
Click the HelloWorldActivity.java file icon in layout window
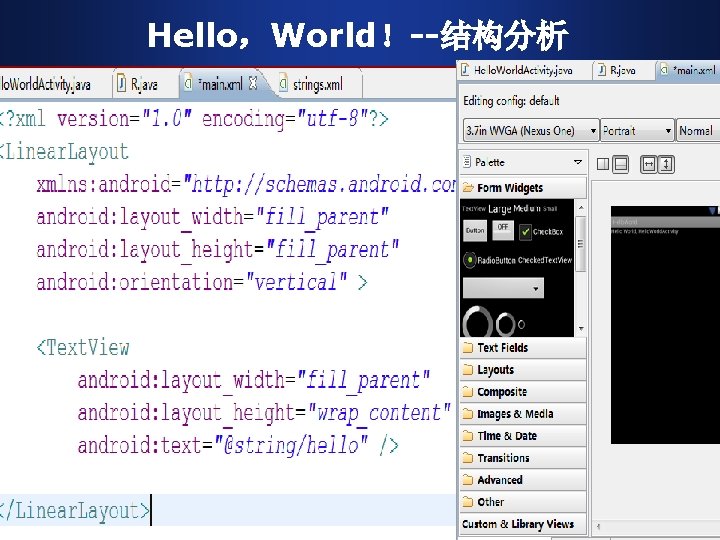(465, 70)
